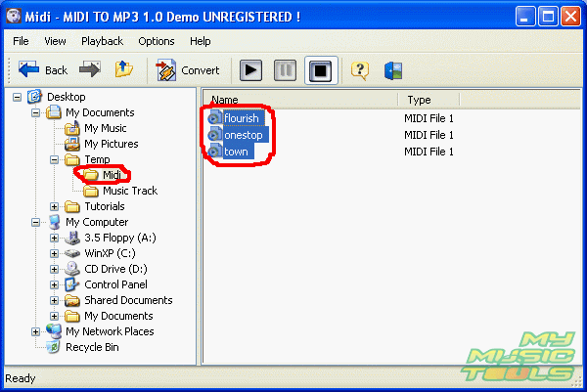Image resolution: width=587 pixels, height=392 pixels.
Task: Click the Convert button label
Action: pos(201,70)
